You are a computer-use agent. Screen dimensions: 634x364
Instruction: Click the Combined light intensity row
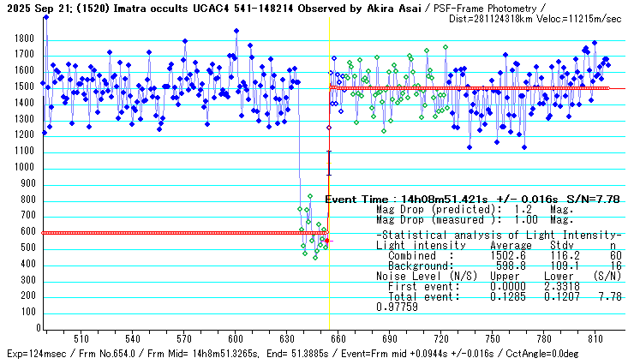click(499, 255)
